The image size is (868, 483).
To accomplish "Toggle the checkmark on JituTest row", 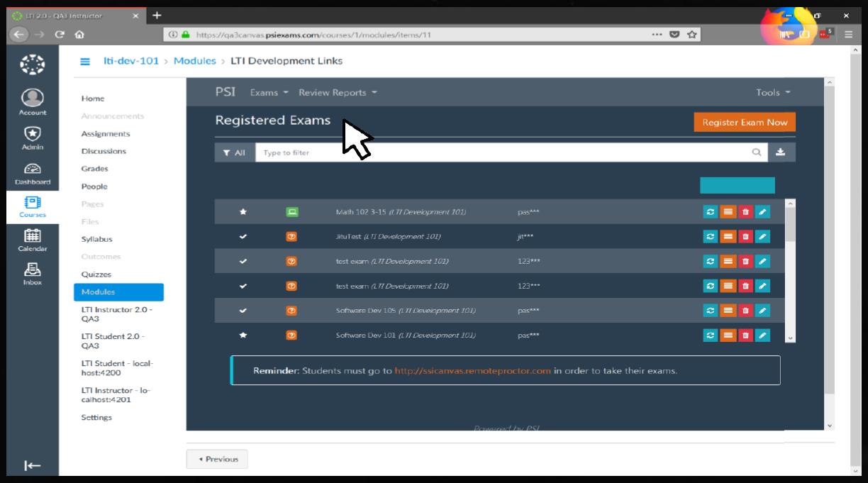I will point(243,237).
